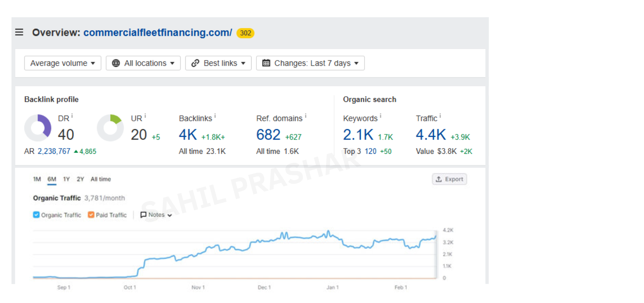Click the Organic search heading

[x=370, y=99]
